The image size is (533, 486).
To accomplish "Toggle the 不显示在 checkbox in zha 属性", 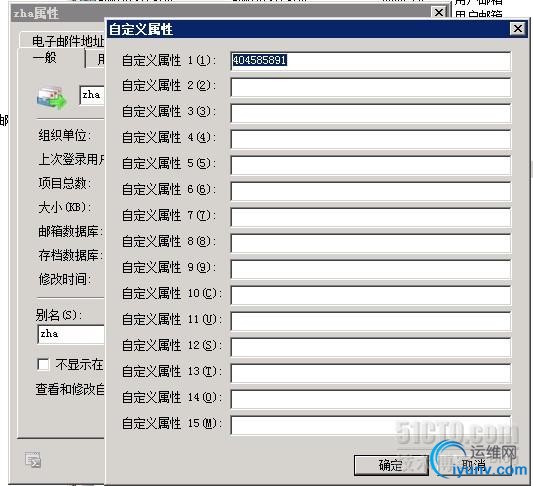I will pyautogui.click(x=43, y=365).
